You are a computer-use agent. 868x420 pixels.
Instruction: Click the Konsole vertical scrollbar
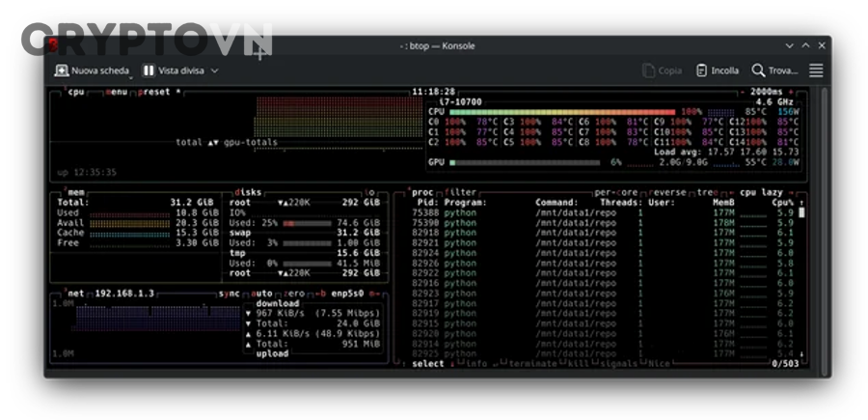point(825,232)
